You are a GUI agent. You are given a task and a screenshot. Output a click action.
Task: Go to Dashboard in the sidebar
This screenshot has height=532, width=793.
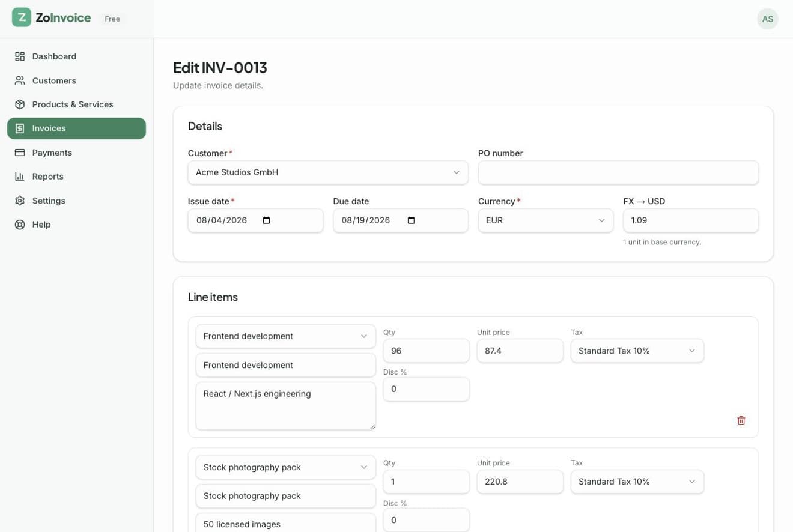pos(76,56)
